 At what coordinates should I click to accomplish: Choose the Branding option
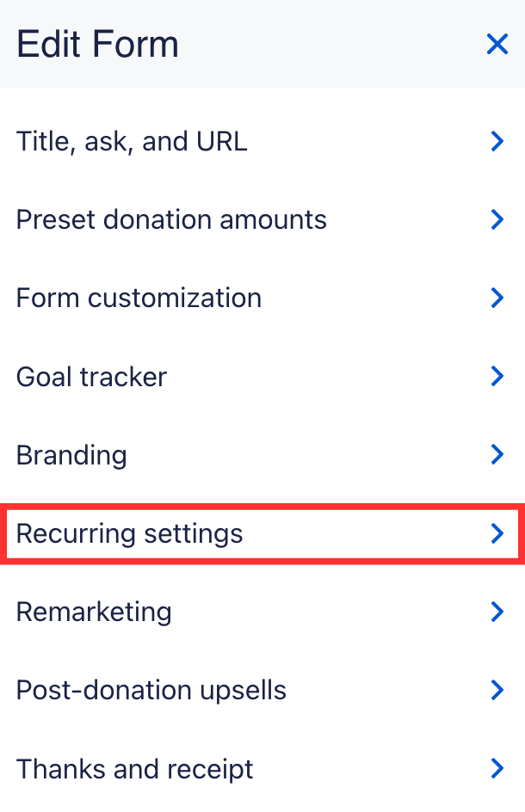(x=71, y=454)
